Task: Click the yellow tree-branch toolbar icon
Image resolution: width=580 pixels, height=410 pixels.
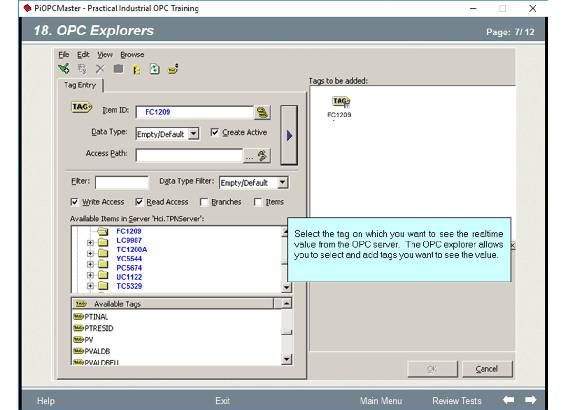Action: click(x=136, y=69)
